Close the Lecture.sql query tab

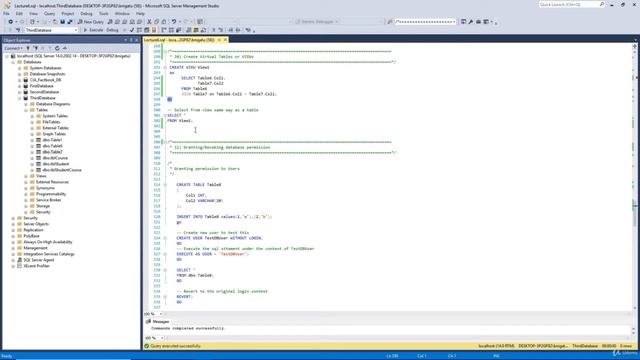(x=225, y=40)
